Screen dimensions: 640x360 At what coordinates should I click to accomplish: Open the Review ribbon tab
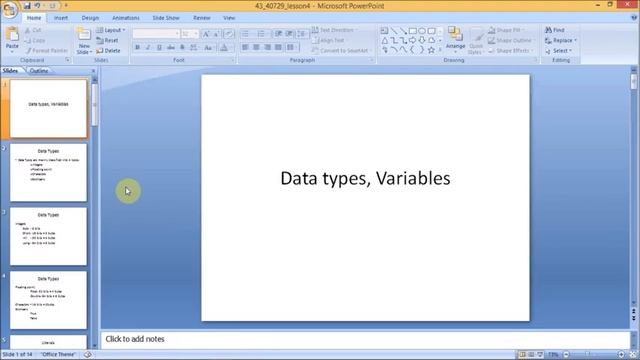pos(202,18)
